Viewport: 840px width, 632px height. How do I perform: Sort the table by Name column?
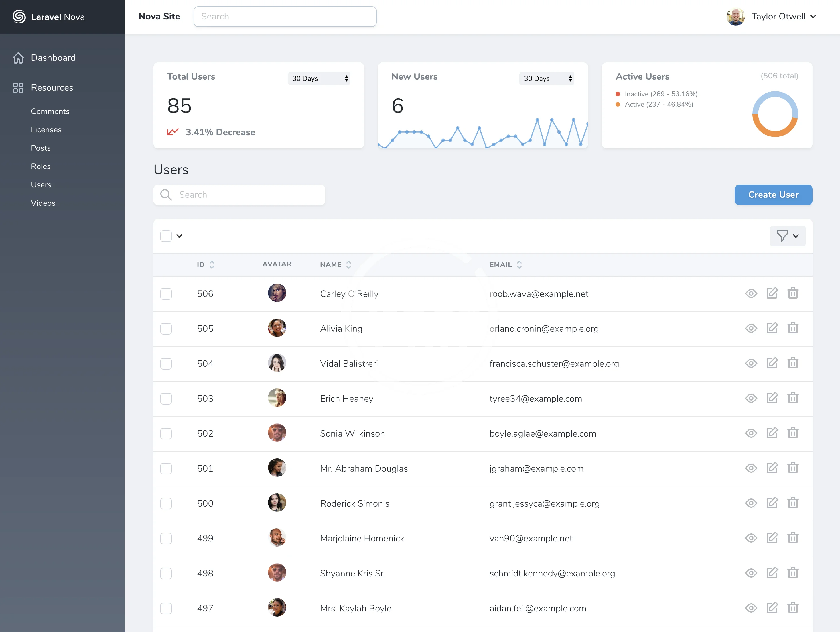click(x=335, y=264)
